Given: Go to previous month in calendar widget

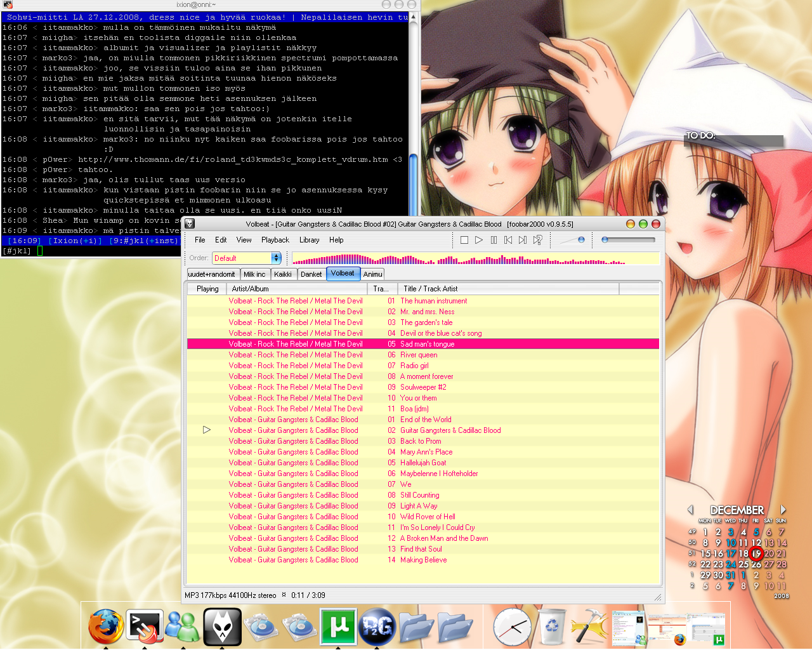Looking at the screenshot, I should [x=691, y=510].
